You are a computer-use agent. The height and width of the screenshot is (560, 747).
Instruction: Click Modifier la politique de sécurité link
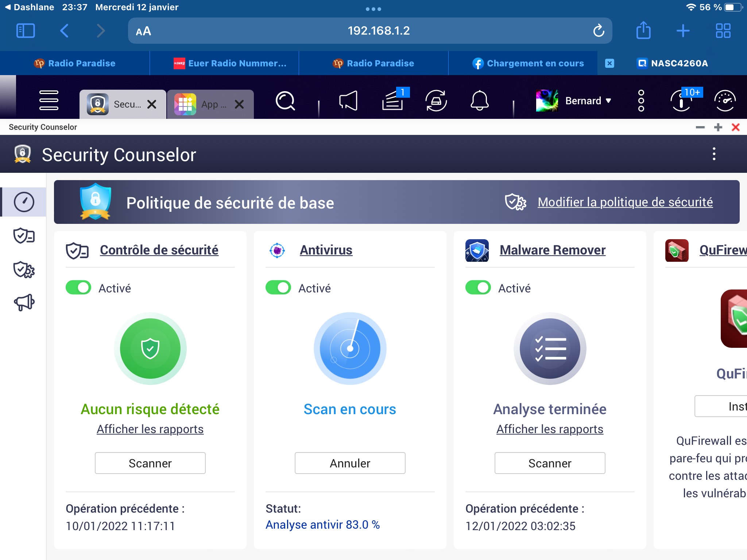pyautogui.click(x=625, y=202)
